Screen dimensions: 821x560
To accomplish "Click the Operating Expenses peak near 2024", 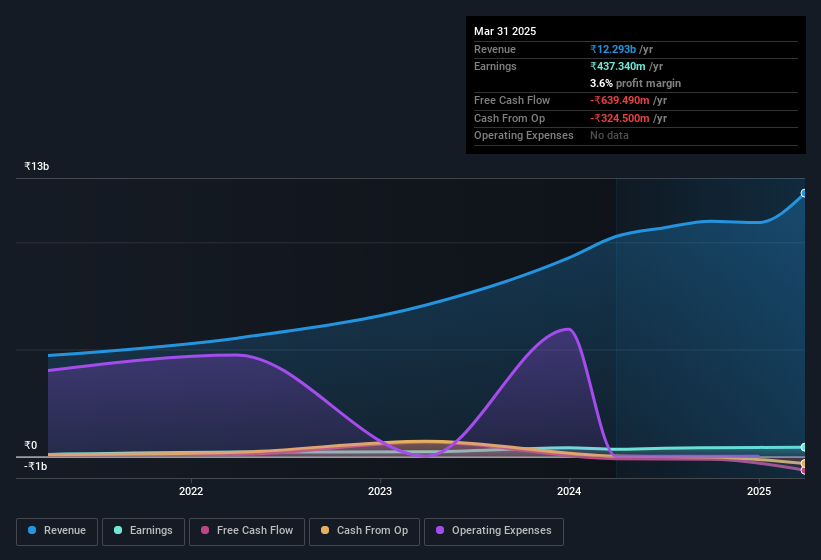I will click(x=568, y=329).
